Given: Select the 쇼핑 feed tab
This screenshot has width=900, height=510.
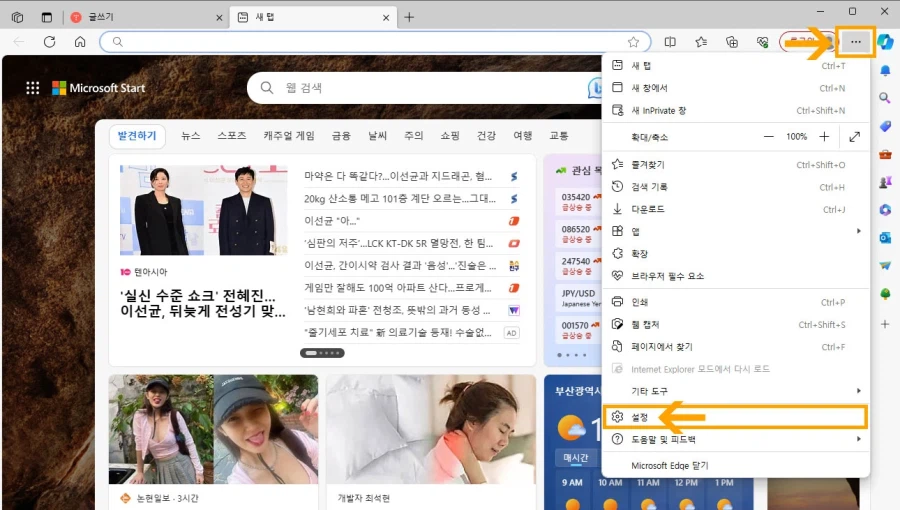Looking at the screenshot, I should tap(450, 136).
